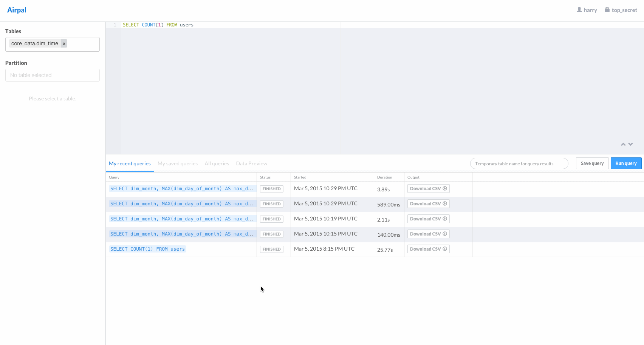Click the Run query button
The height and width of the screenshot is (345, 644).
point(626,163)
